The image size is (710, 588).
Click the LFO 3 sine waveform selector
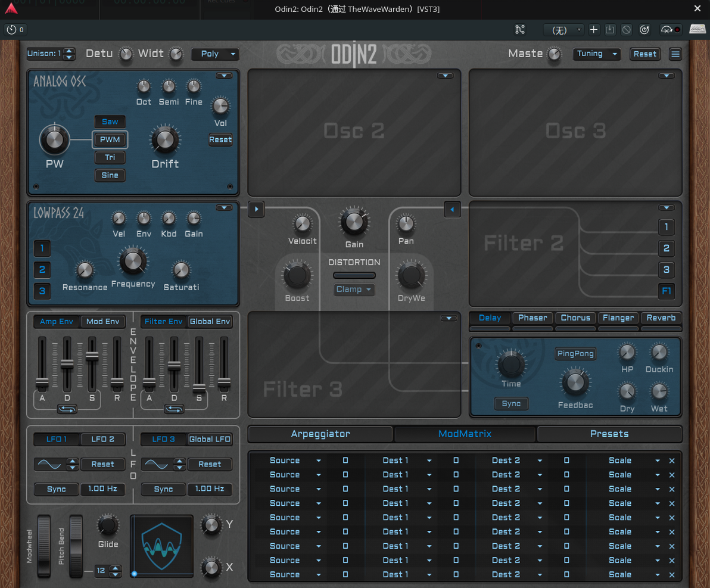157,464
